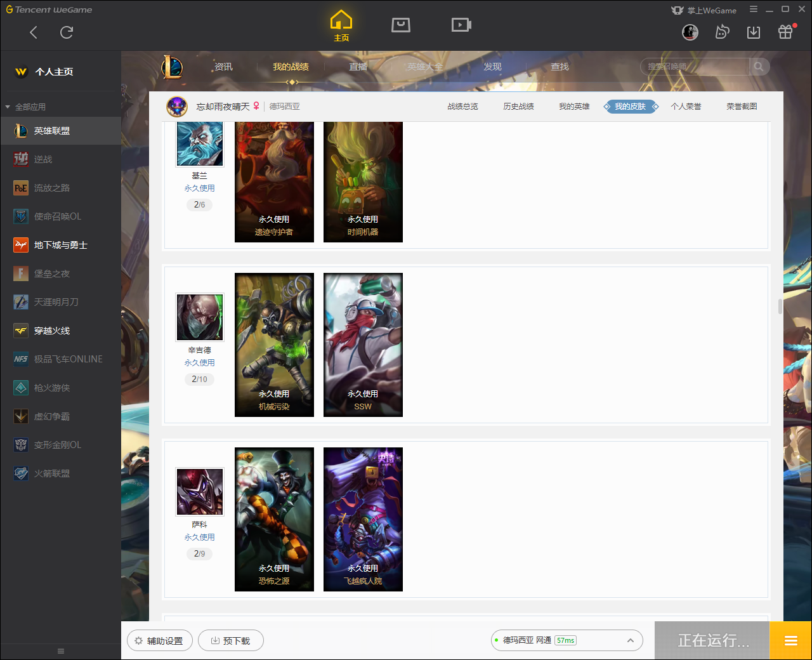Image resolution: width=812 pixels, height=660 pixels.
Task: Open the user avatar in title bar
Action: click(690, 32)
